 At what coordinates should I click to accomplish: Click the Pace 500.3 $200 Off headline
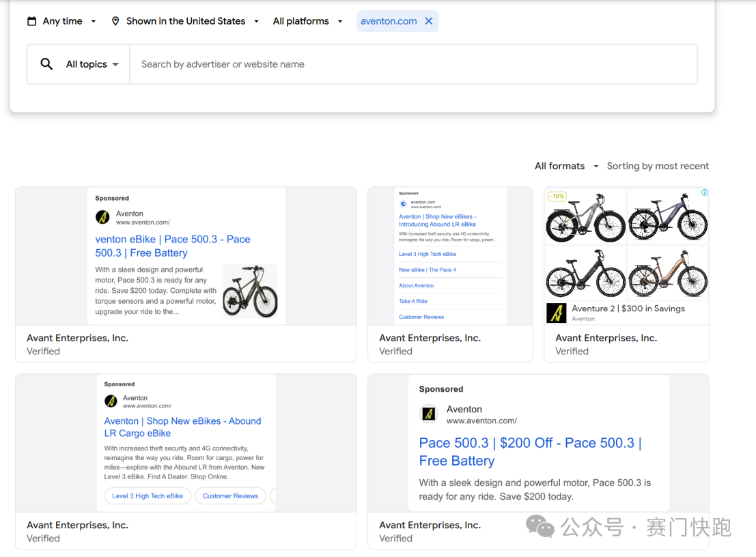tap(530, 452)
